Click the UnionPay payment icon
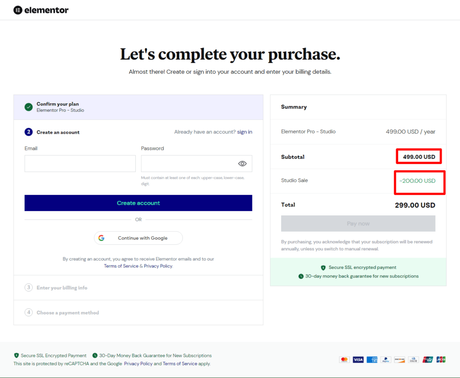Image resolution: width=460 pixels, height=378 pixels. pyautogui.click(x=427, y=360)
